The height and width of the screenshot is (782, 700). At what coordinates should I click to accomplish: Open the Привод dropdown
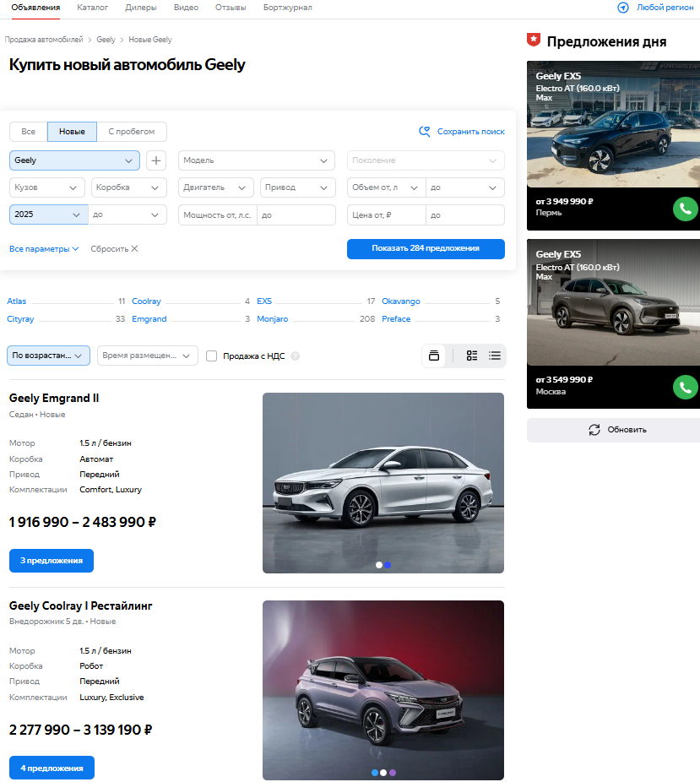[x=297, y=187]
